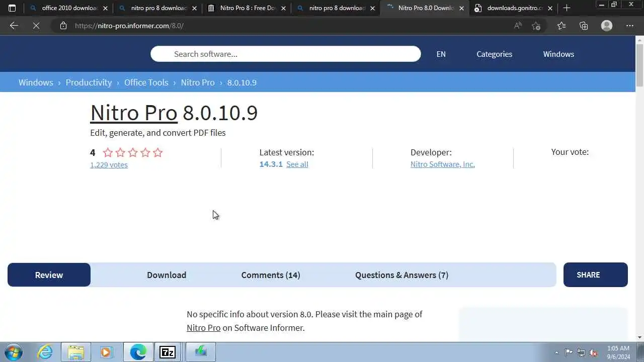
Task: Go to Nitro Pro breadcrumb link
Action: coord(198,82)
